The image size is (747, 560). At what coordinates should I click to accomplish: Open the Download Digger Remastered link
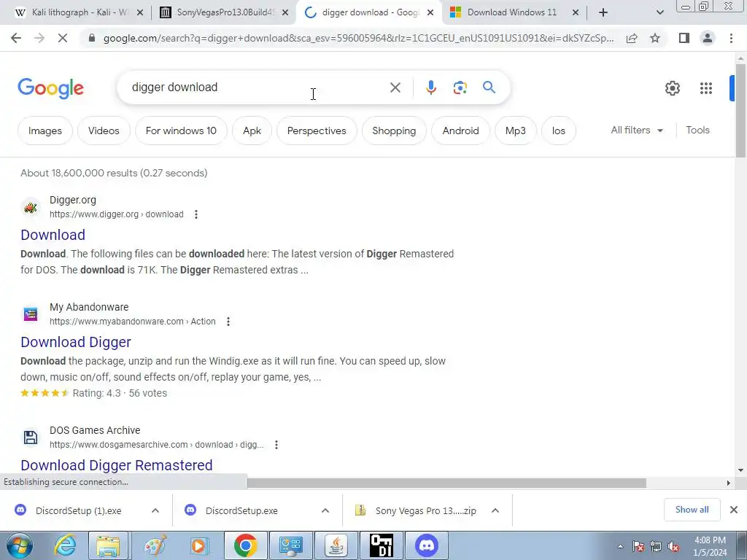pyautogui.click(x=117, y=464)
